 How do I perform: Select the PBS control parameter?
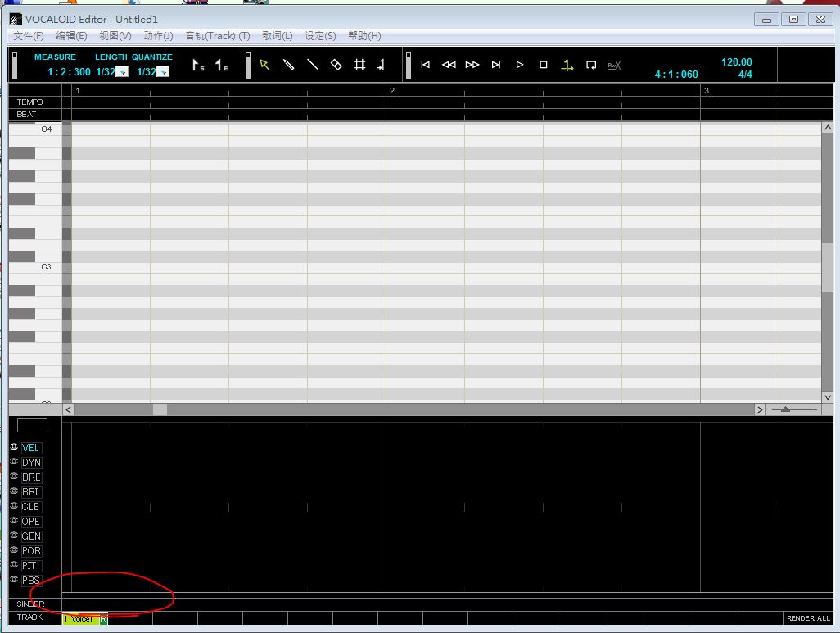tap(31, 581)
